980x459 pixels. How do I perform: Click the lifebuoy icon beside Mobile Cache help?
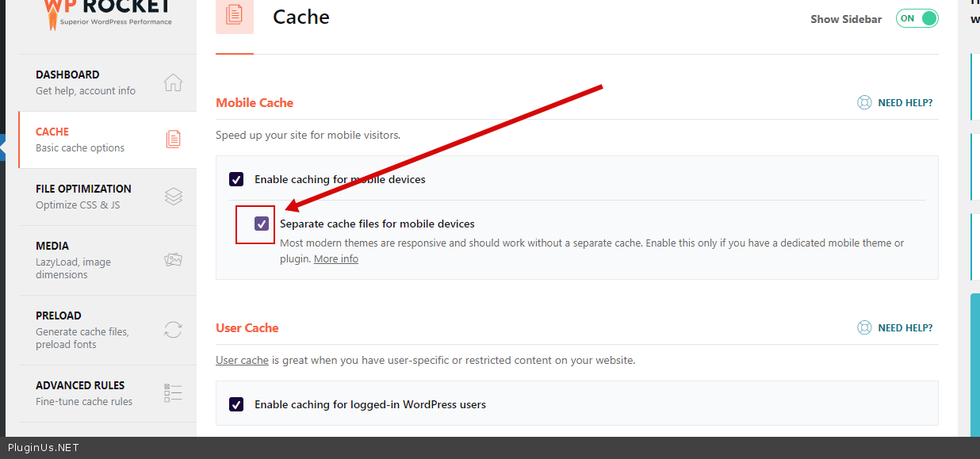point(864,103)
